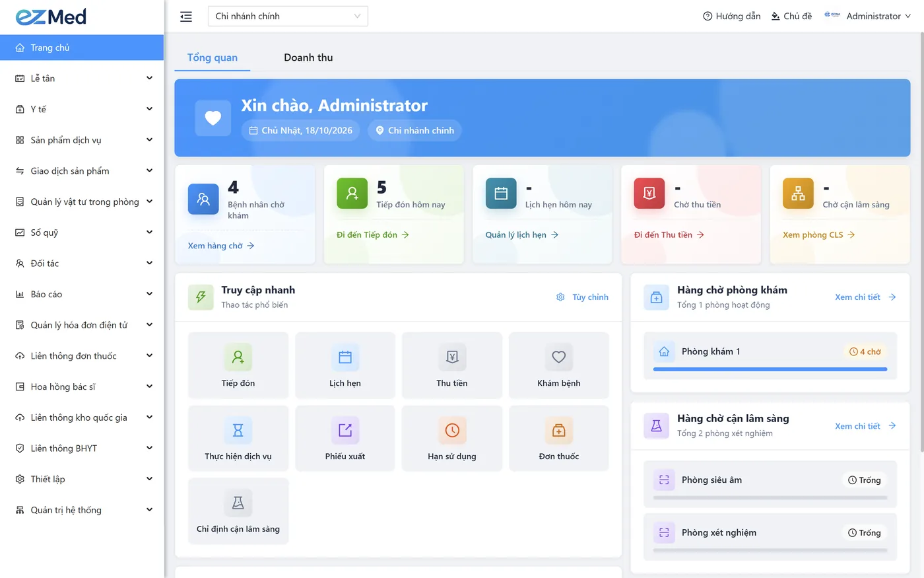Open the Khám bệnh quick access tile
Viewport: 924px width, 578px height.
click(559, 365)
